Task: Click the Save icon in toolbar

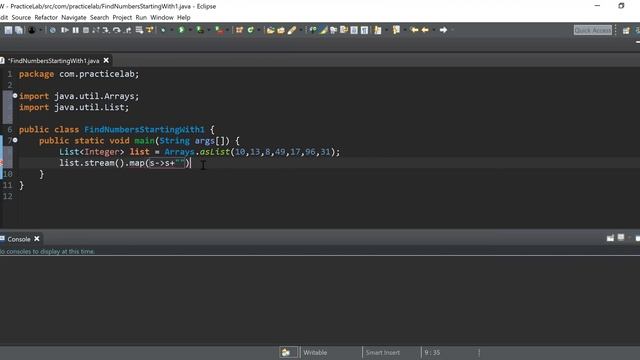Action: pos(8,30)
